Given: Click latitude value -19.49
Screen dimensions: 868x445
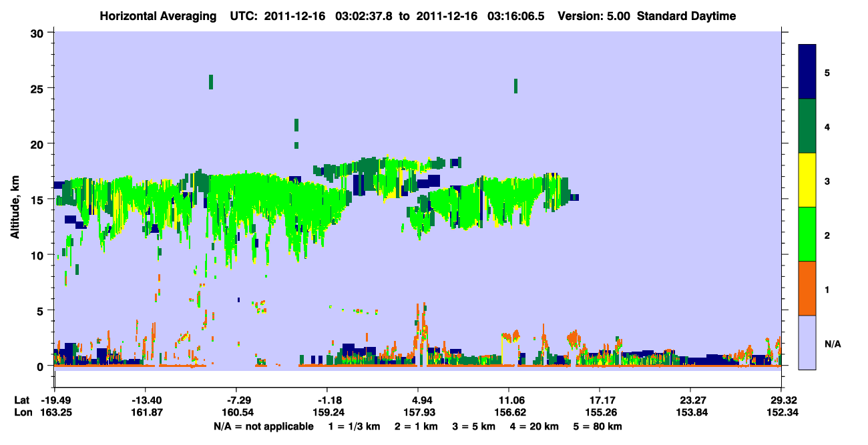Looking at the screenshot, I should tap(55, 400).
